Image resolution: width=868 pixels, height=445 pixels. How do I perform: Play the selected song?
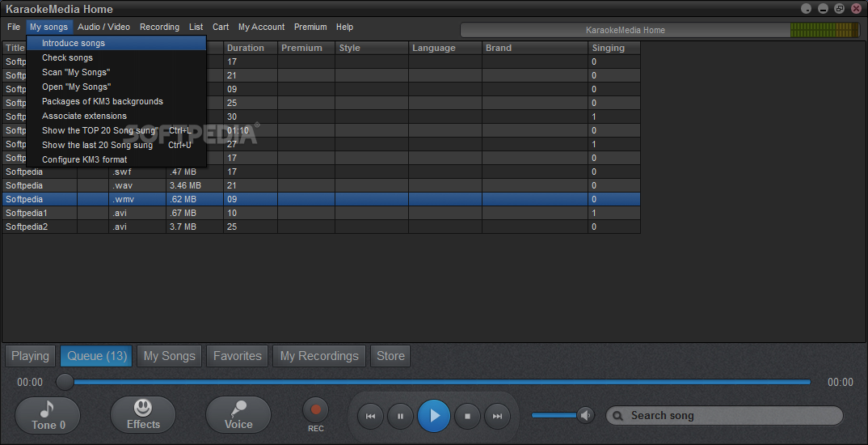pos(434,416)
